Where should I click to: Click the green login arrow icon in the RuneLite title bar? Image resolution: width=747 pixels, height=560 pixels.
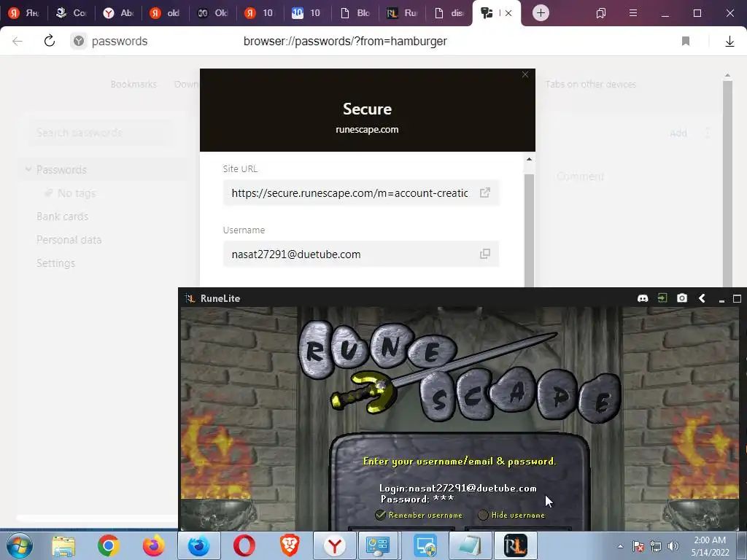(x=662, y=298)
